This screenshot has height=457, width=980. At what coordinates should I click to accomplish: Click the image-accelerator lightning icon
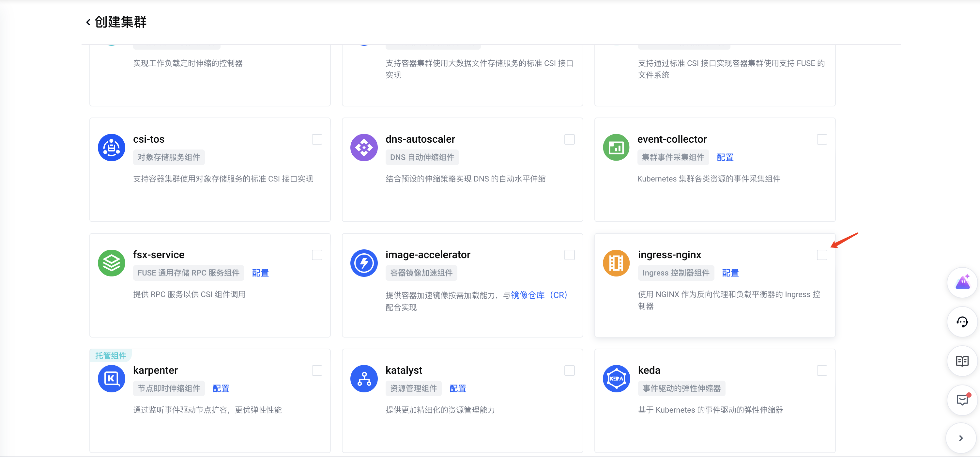(364, 263)
